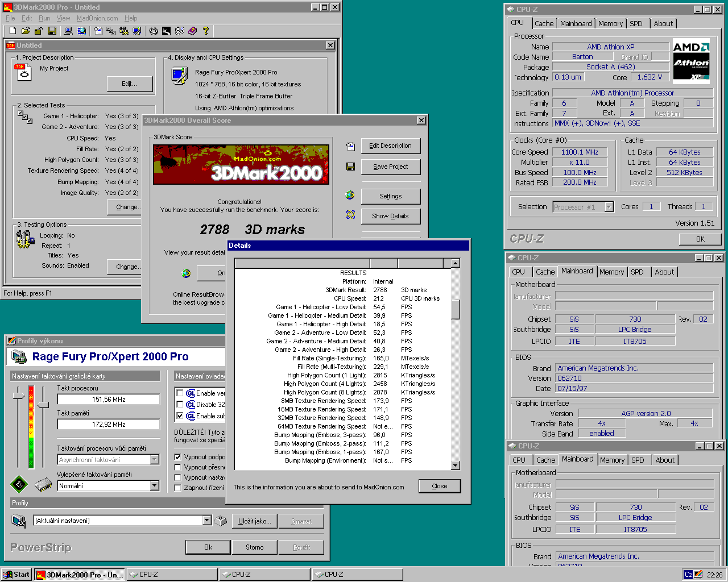The image size is (728, 582).
Task: Click the Open project folder toolbar icon
Action: [26, 31]
